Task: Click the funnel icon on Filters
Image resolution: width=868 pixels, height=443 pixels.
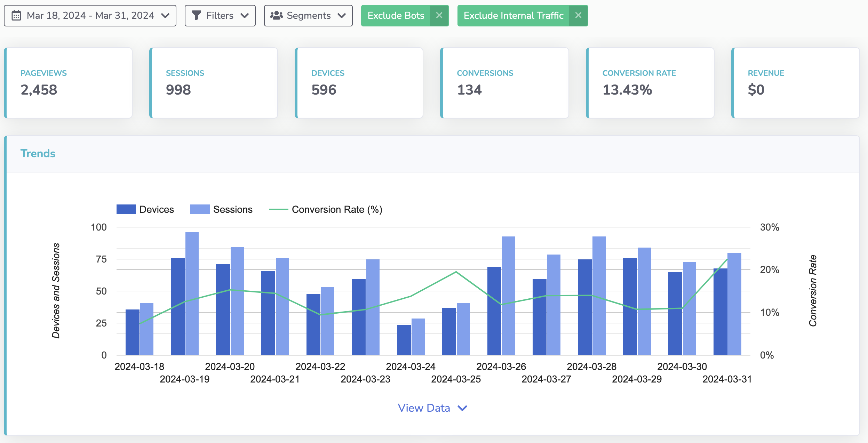Action: [x=197, y=16]
